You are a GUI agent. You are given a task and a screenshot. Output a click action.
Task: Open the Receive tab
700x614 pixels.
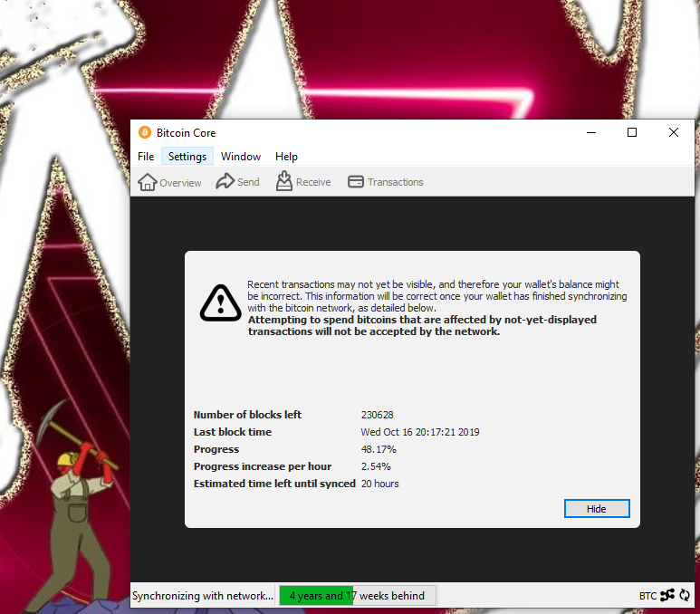click(x=303, y=182)
